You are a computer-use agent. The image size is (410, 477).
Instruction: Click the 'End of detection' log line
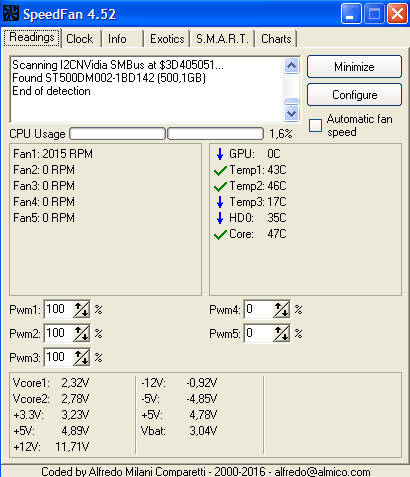pos(51,91)
